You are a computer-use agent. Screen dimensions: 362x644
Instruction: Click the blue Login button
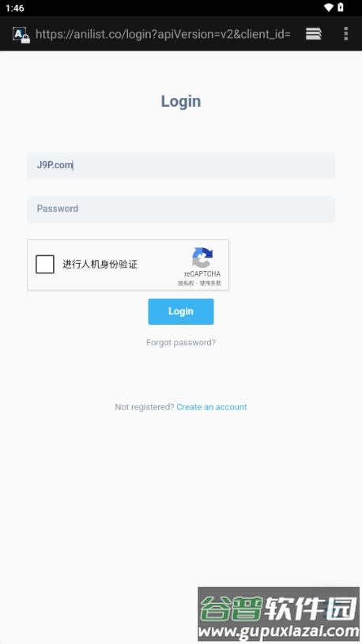181,311
